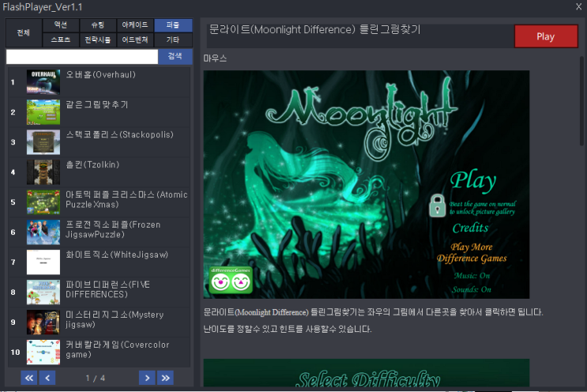
Task: Click the Select Difficulty preview image
Action: click(x=367, y=373)
